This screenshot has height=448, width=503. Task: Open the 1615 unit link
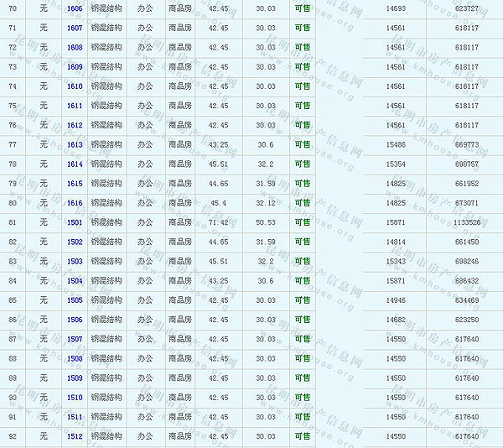coord(75,184)
